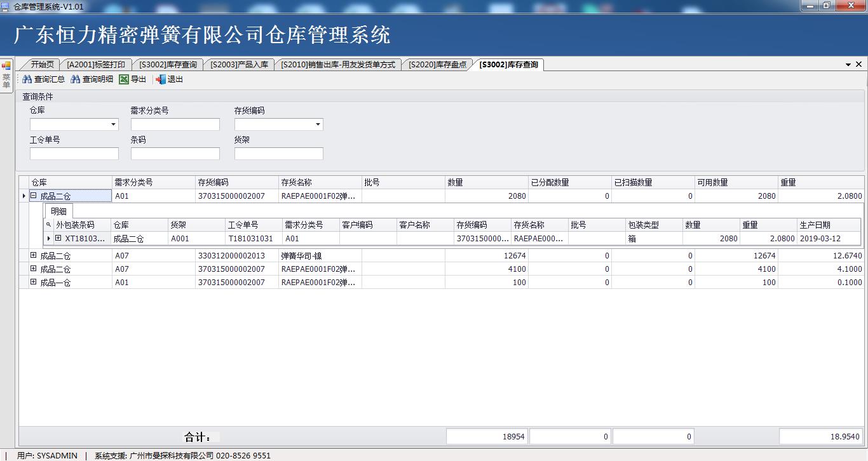
Task: Select the 2019-03-12 date cell
Action: coord(829,239)
